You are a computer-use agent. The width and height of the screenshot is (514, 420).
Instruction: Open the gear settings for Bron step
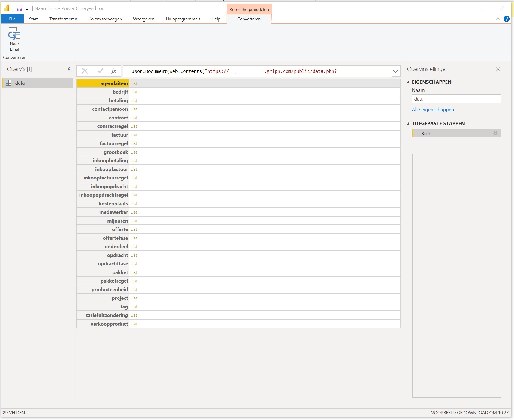tap(495, 133)
